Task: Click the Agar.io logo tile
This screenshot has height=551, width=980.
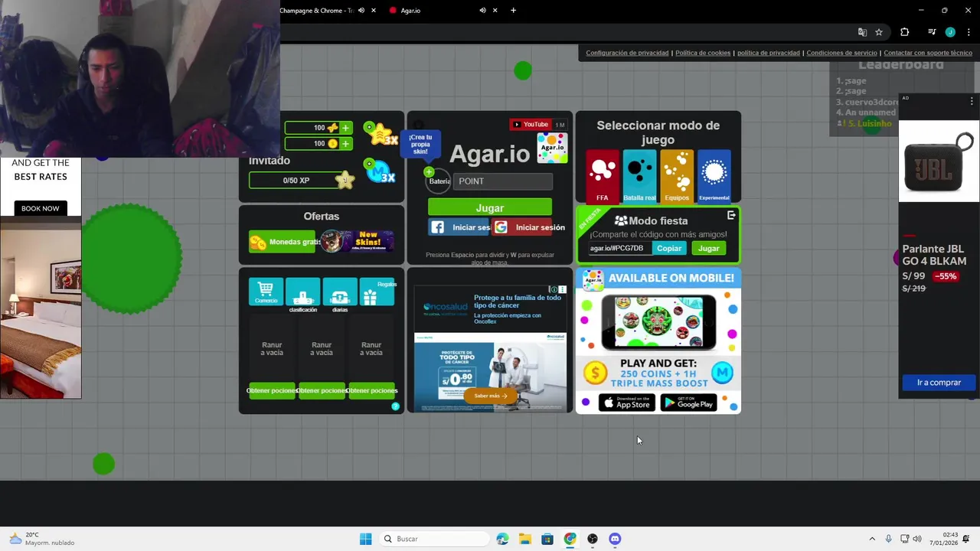Action: pos(552,148)
